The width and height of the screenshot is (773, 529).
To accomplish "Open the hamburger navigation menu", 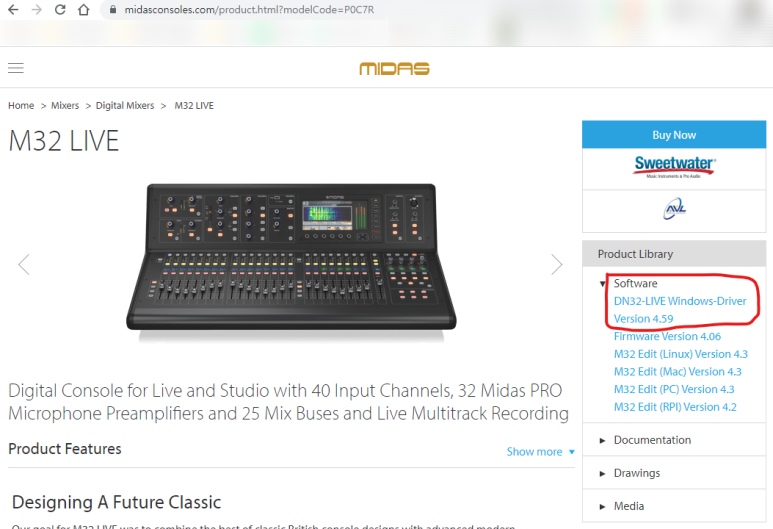I will (x=16, y=68).
